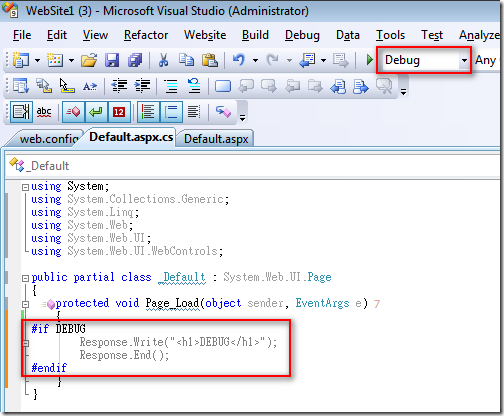
Task: Click the Increase Indent icon
Action: 142,86
